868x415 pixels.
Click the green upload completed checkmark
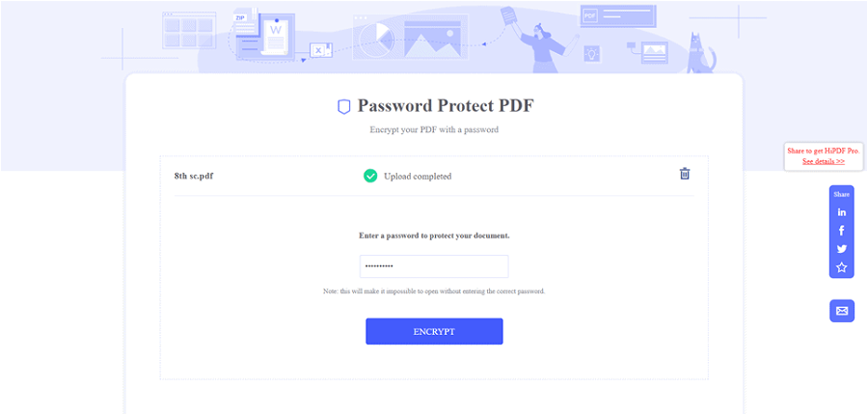click(x=370, y=176)
